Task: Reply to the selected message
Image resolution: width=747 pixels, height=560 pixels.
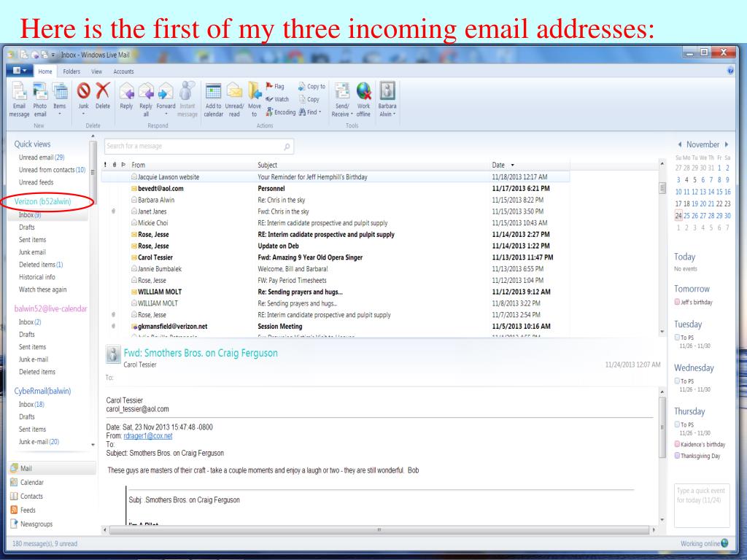Action: 126,96
